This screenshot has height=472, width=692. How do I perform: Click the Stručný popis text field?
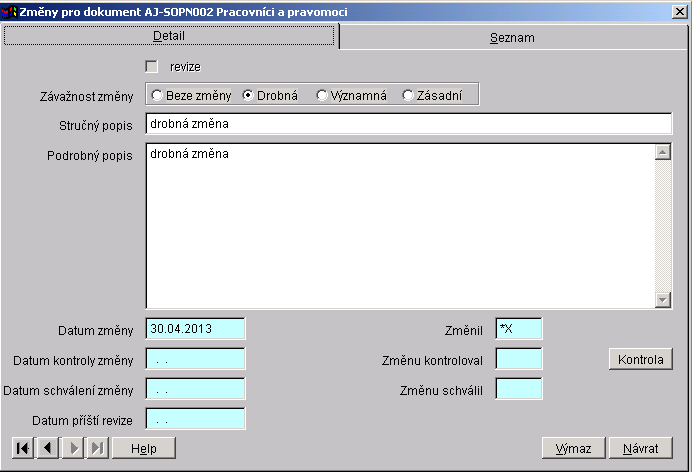[408, 123]
